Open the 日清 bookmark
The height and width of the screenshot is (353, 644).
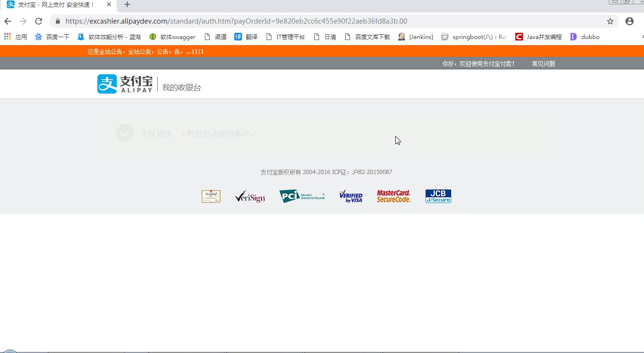(x=324, y=37)
